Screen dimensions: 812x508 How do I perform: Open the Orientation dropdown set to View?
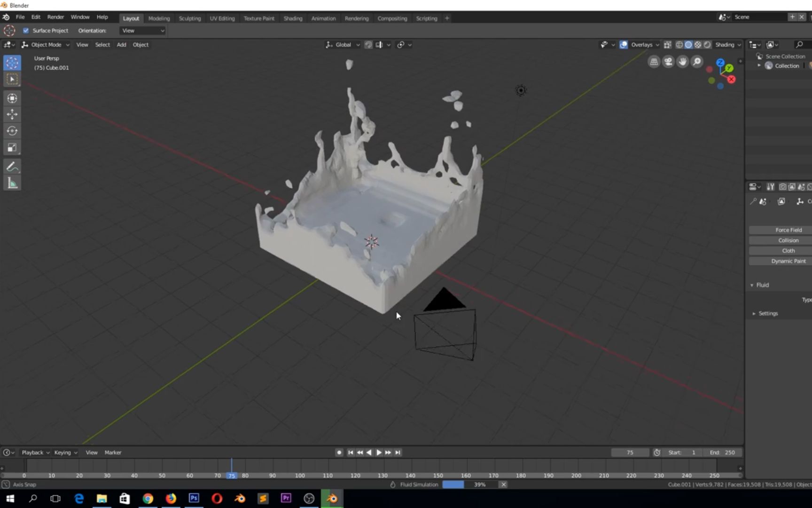142,30
